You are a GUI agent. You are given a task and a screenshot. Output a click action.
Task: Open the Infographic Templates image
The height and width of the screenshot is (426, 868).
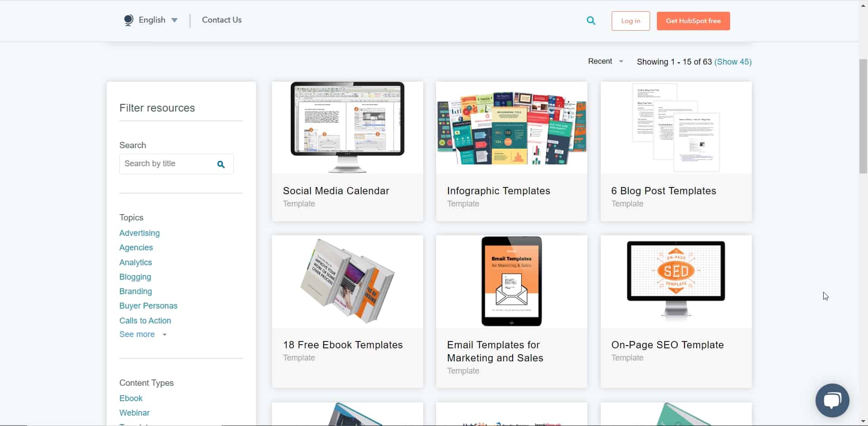[511, 127]
